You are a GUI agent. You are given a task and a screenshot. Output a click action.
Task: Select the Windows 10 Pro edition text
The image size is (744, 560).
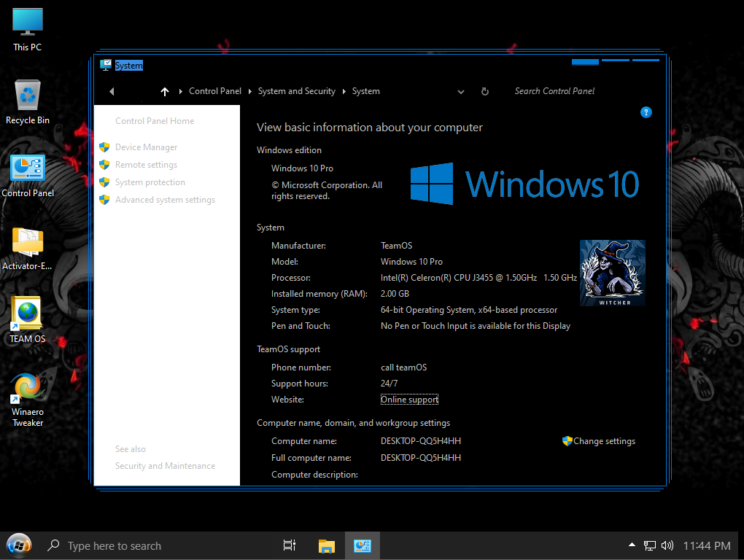(302, 168)
